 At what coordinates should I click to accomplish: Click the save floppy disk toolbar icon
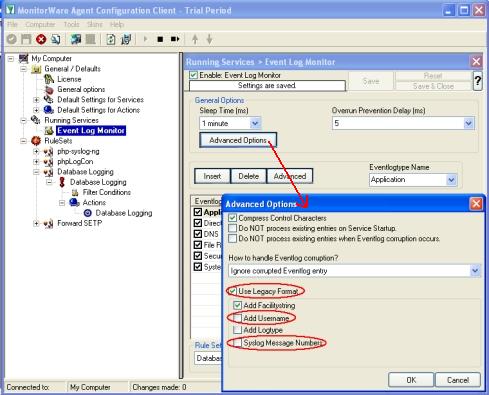tap(26, 39)
